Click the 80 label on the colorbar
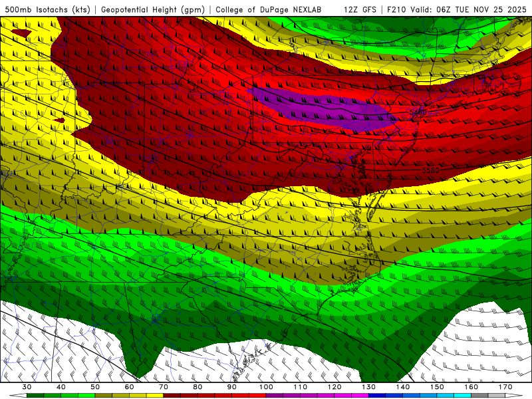 (x=198, y=387)
